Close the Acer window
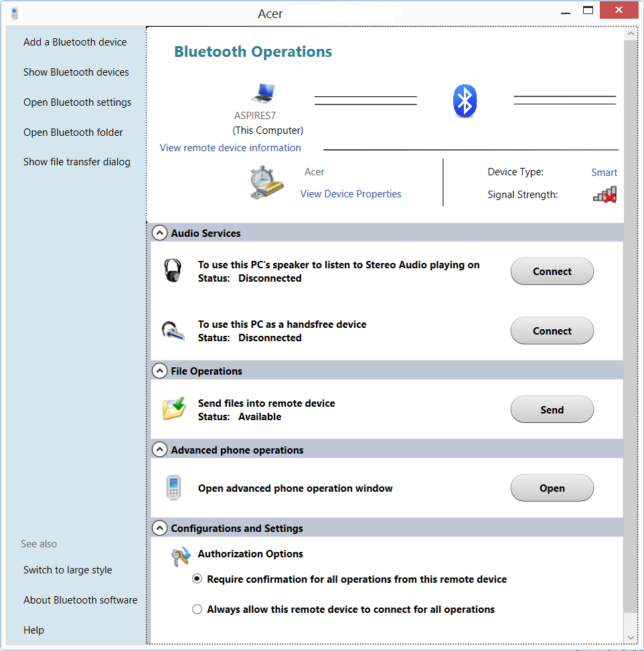 (619, 11)
